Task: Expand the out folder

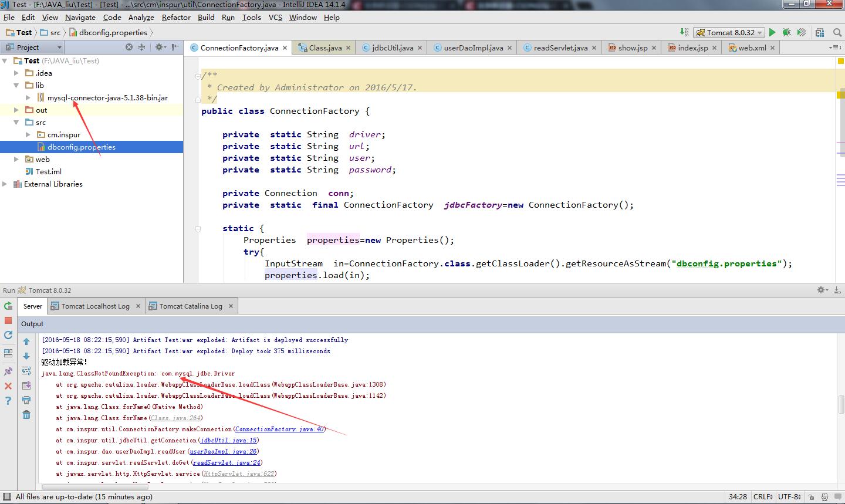Action: tap(16, 110)
